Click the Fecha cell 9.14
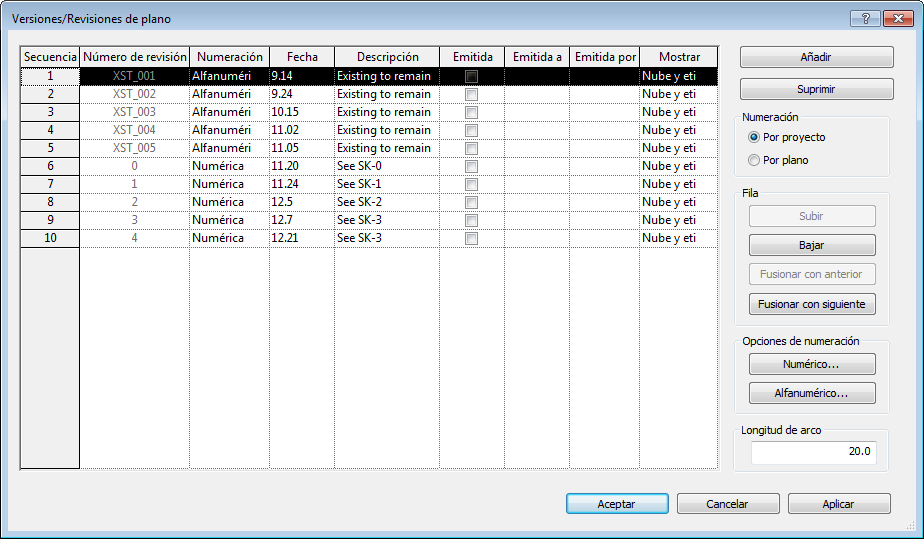 302,76
